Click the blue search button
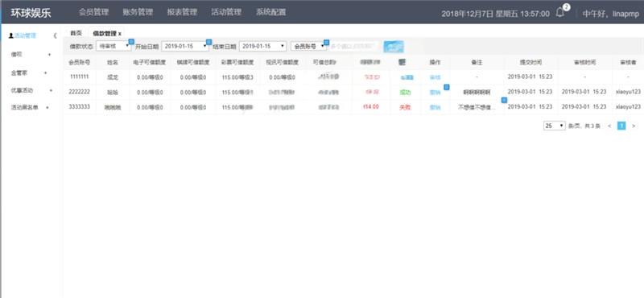Image resolution: width=644 pixels, height=298 pixels. click(x=394, y=47)
